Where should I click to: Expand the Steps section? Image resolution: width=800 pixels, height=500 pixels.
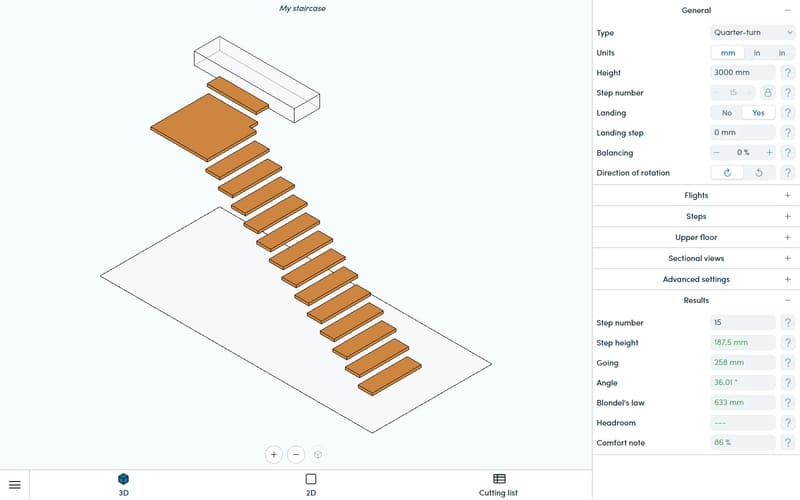coord(787,216)
